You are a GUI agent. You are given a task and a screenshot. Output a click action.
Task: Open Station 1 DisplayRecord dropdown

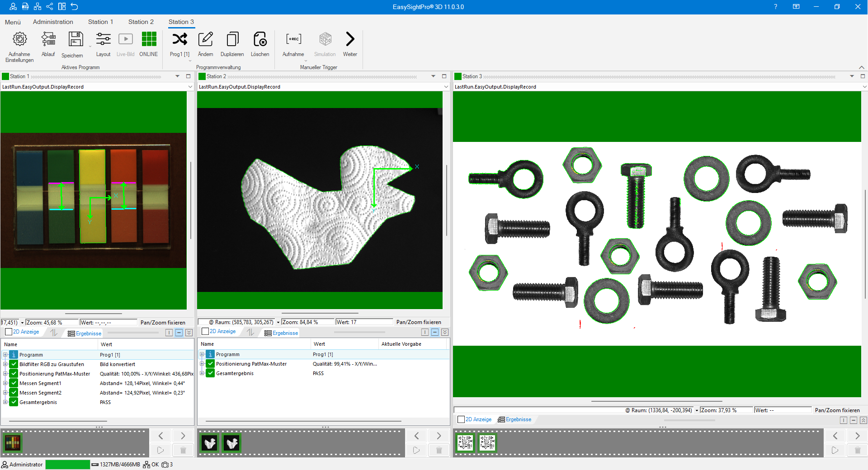[x=190, y=87]
